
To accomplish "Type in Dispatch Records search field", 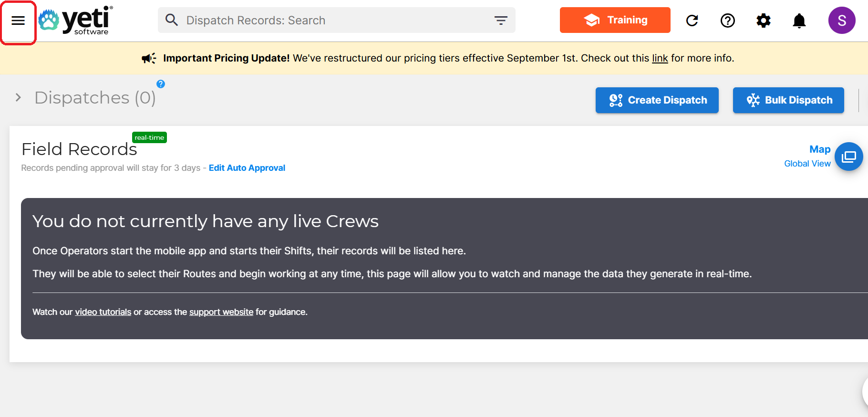I will coord(334,20).
